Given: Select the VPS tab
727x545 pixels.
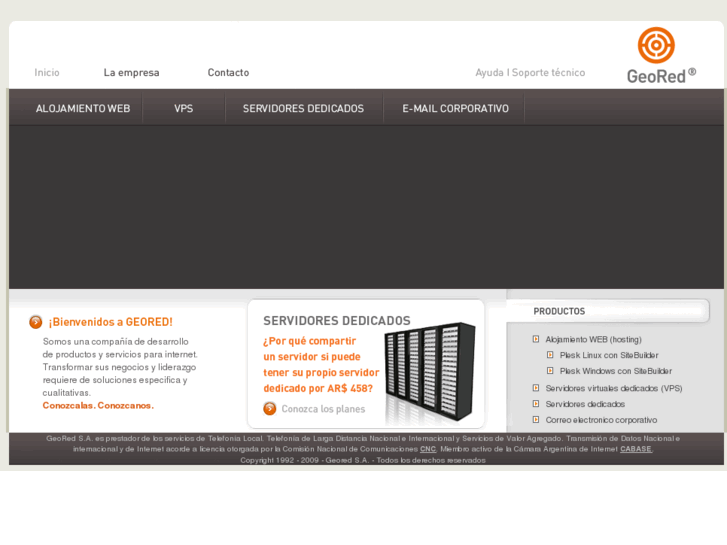Looking at the screenshot, I should pyautogui.click(x=184, y=109).
